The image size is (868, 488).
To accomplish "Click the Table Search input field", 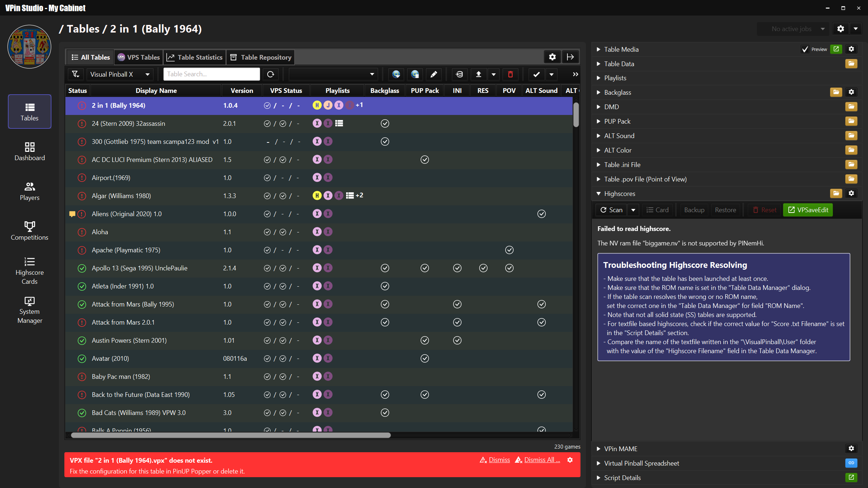I will point(212,74).
